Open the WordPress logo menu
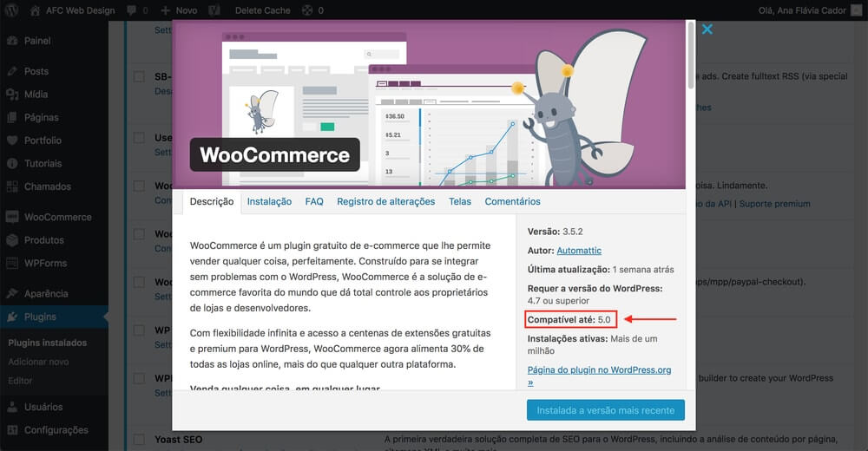Image resolution: width=868 pixels, height=451 pixels. tap(11, 10)
